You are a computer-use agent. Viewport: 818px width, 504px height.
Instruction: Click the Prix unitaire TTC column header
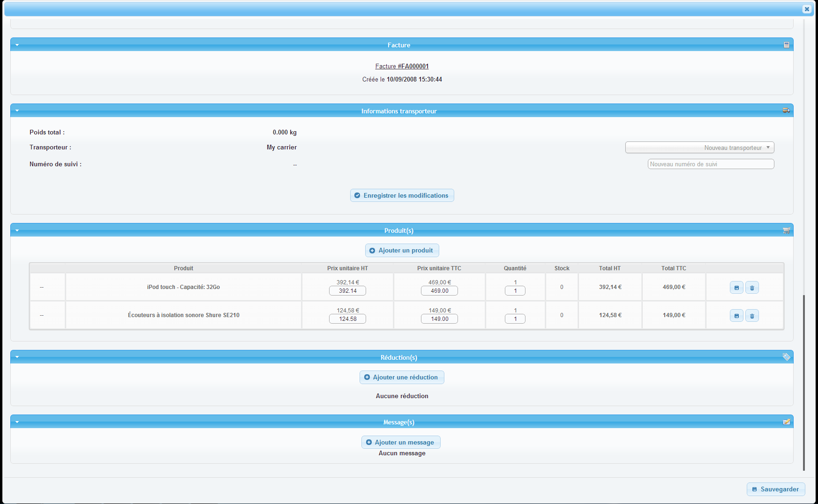point(439,268)
